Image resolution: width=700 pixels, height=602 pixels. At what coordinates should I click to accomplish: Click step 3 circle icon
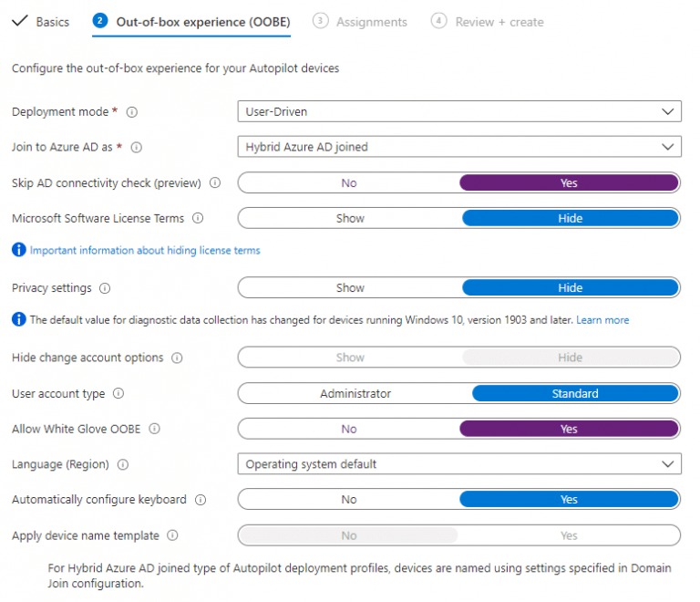[x=320, y=21]
